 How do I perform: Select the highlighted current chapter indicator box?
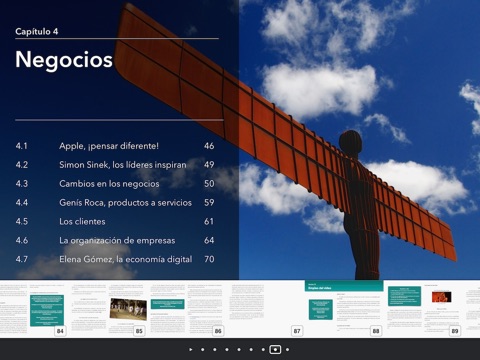point(275,349)
